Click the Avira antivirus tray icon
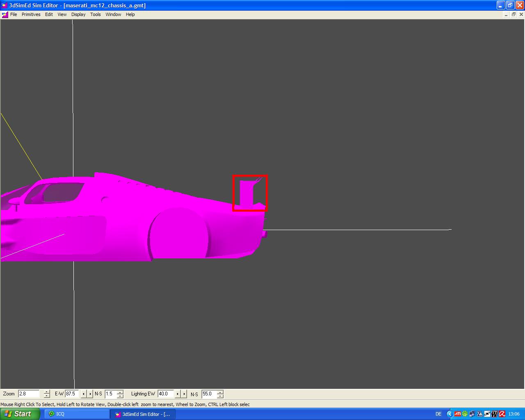525x420 pixels. [502, 414]
